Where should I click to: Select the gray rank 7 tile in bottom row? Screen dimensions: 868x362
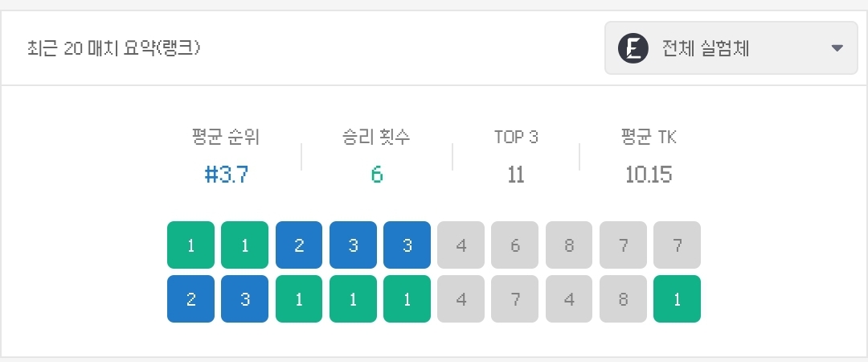click(515, 298)
